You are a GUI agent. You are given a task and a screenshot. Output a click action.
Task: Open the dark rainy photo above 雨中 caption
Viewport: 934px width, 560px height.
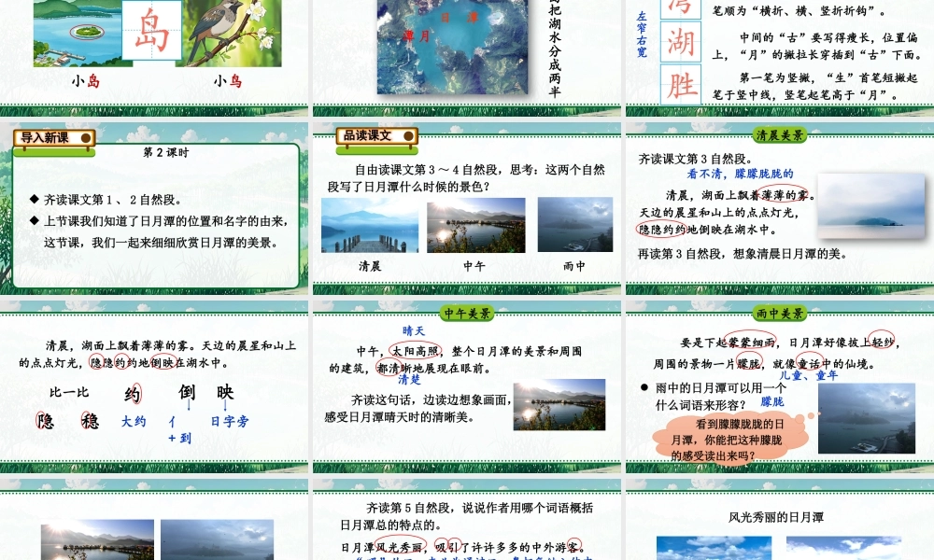(574, 224)
